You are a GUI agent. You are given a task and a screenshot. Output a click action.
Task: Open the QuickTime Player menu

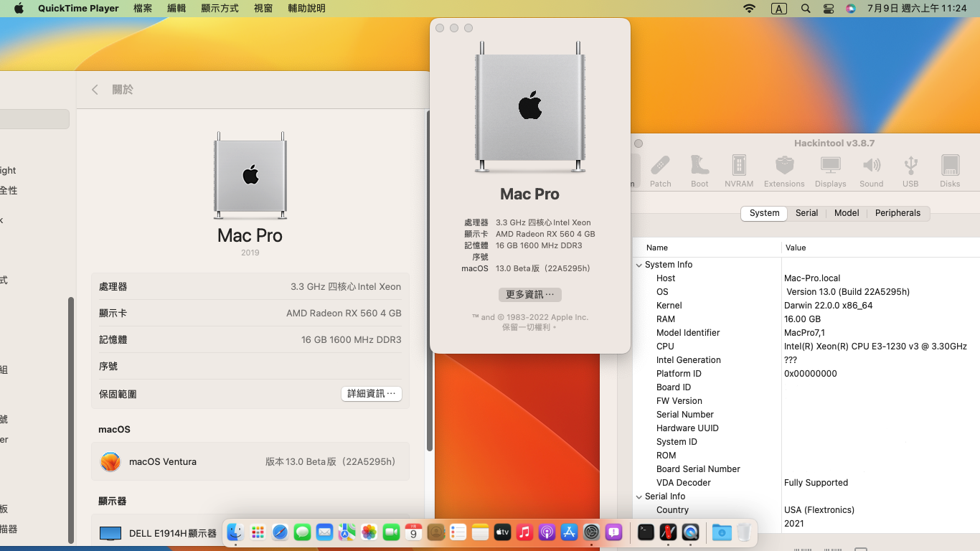pos(78,9)
